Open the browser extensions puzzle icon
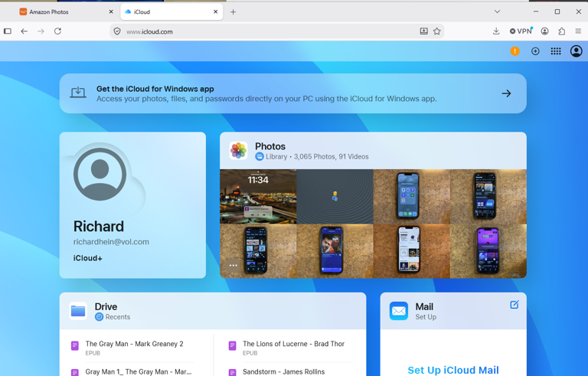 [562, 31]
